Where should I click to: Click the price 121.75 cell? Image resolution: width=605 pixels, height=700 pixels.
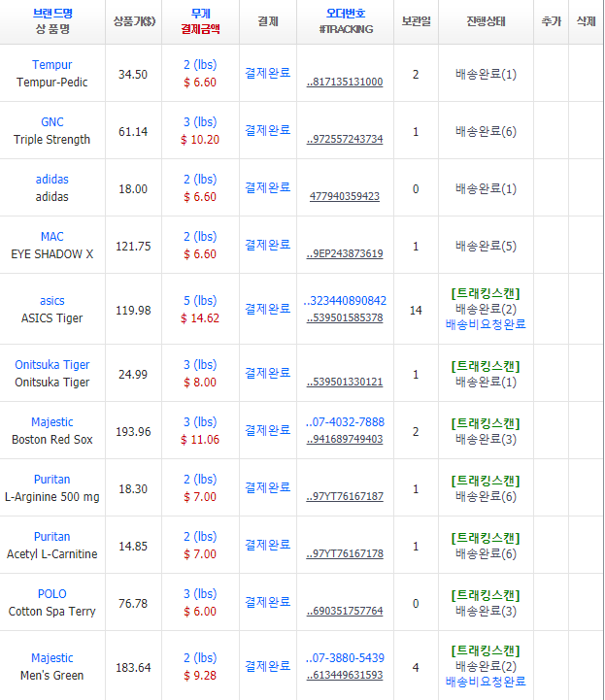click(133, 247)
